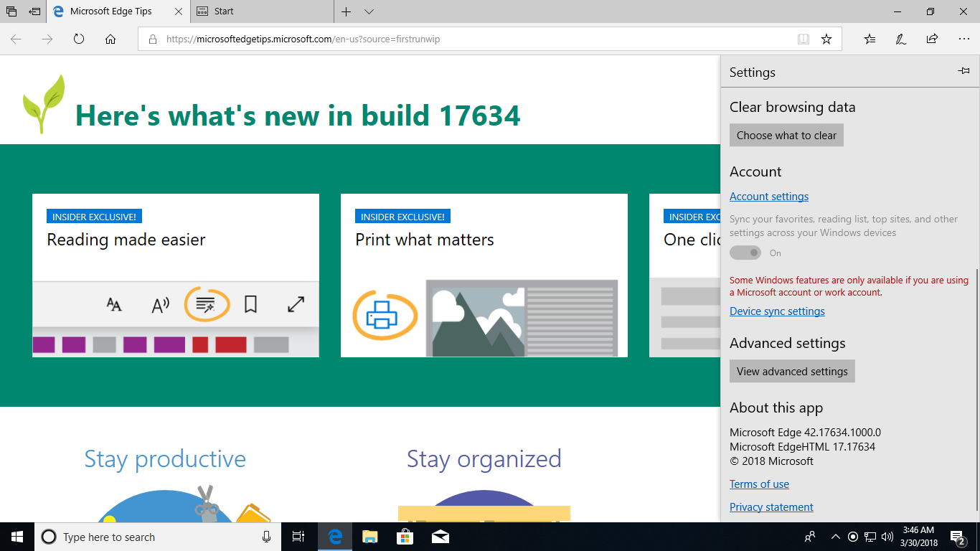Open the Favorites hub
The image size is (980, 551).
pos(870,39)
